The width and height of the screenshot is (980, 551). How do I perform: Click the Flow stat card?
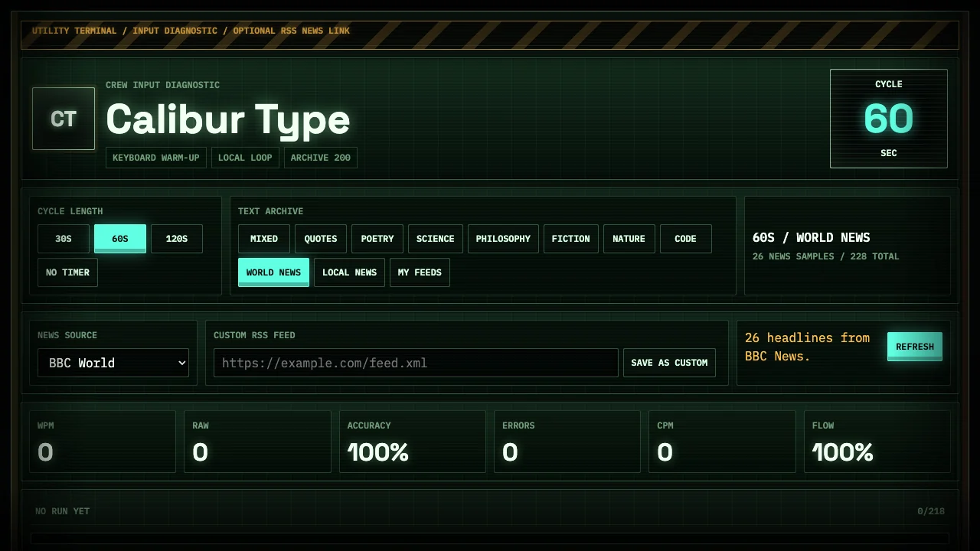coord(877,442)
